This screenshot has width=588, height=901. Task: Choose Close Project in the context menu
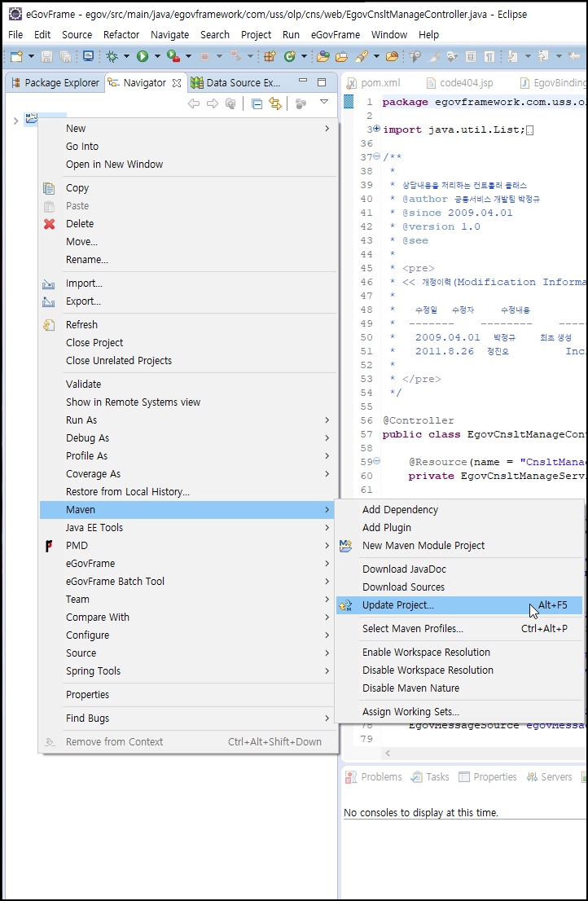pos(188,342)
